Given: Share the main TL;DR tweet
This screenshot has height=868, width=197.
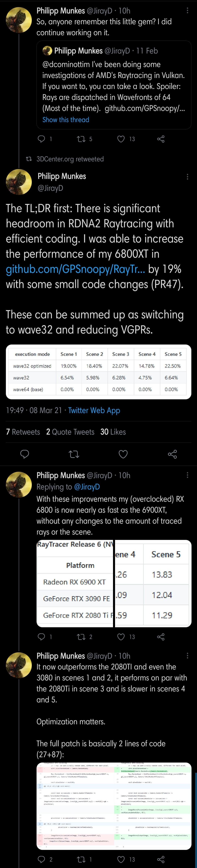Looking at the screenshot, I should [172, 454].
